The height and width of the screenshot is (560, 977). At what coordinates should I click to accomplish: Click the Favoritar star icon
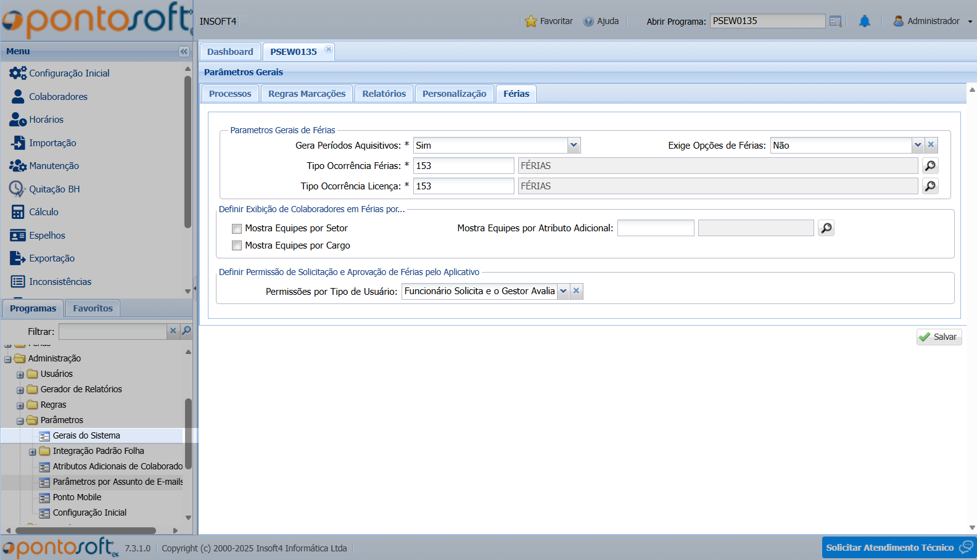530,22
